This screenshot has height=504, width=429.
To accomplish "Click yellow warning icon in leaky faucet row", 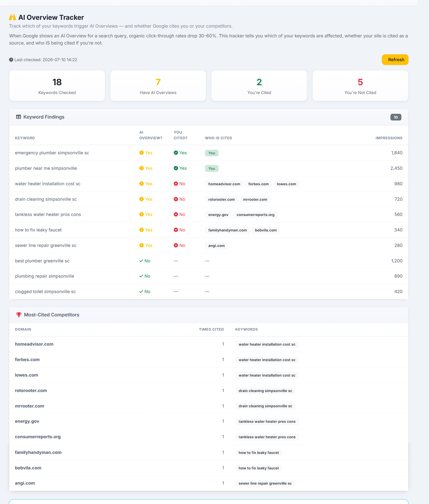I will tap(141, 230).
